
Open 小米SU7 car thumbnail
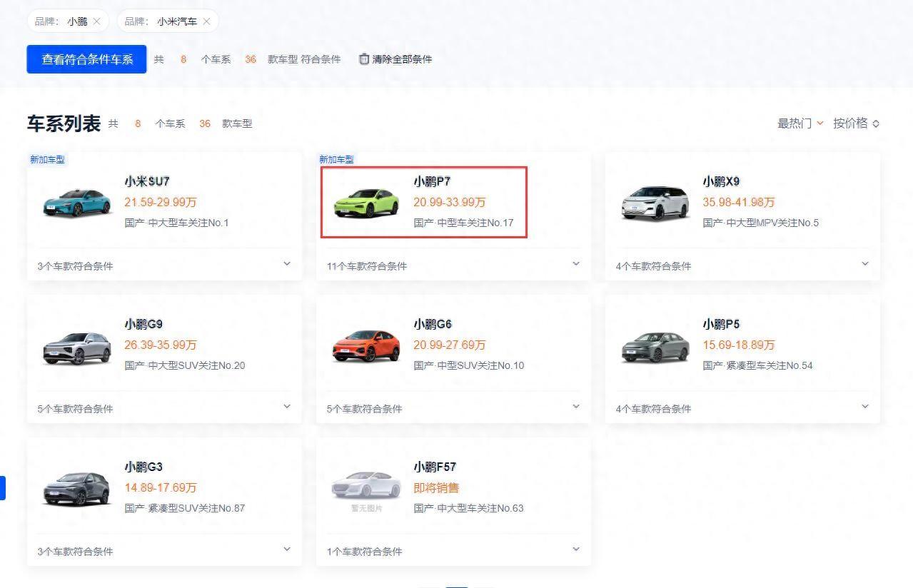pyautogui.click(x=77, y=202)
